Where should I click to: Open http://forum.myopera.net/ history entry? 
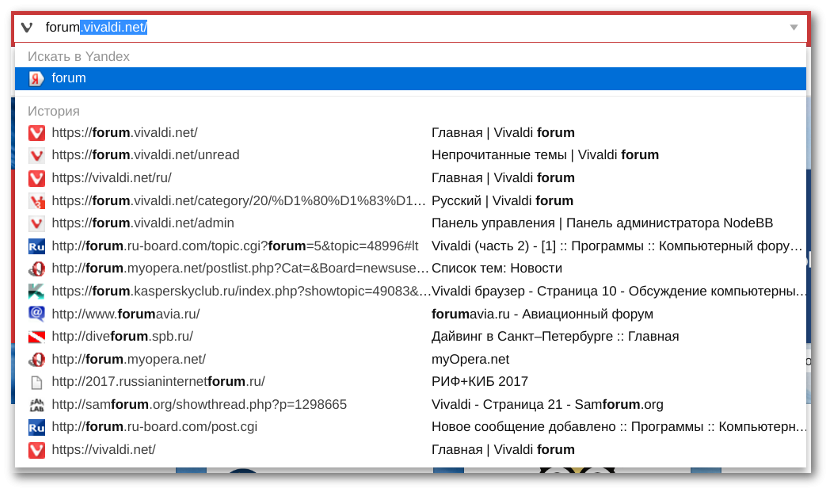(x=410, y=359)
